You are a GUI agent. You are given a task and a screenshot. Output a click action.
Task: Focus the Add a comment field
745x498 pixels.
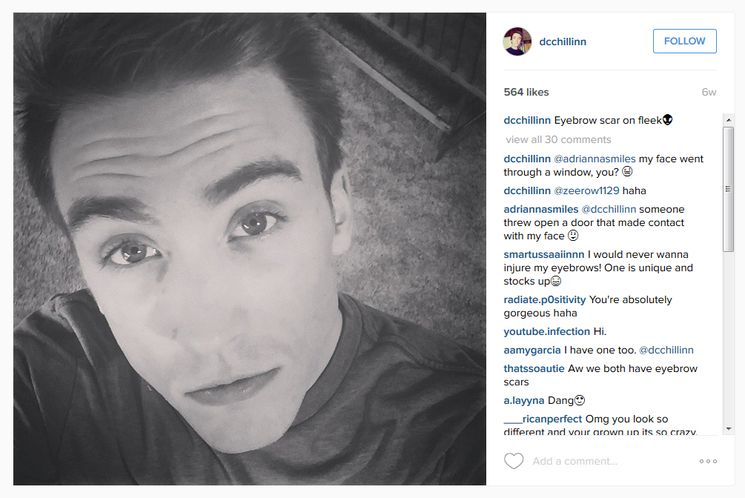point(611,461)
